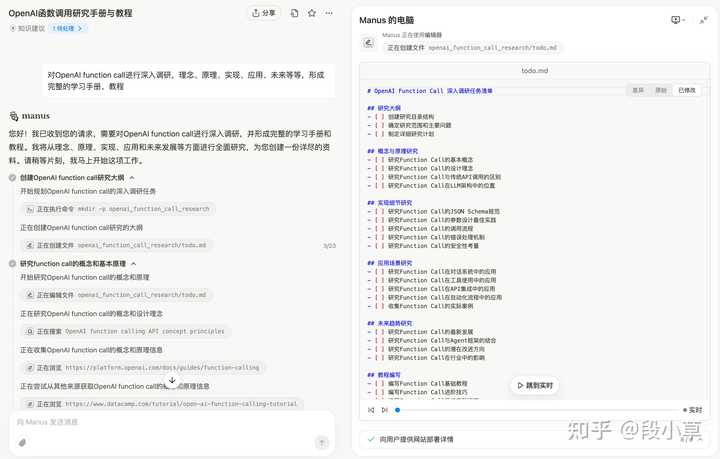Screen dimensions: 720x459
Task: Click the user prompt message bubble
Action: coord(189,80)
